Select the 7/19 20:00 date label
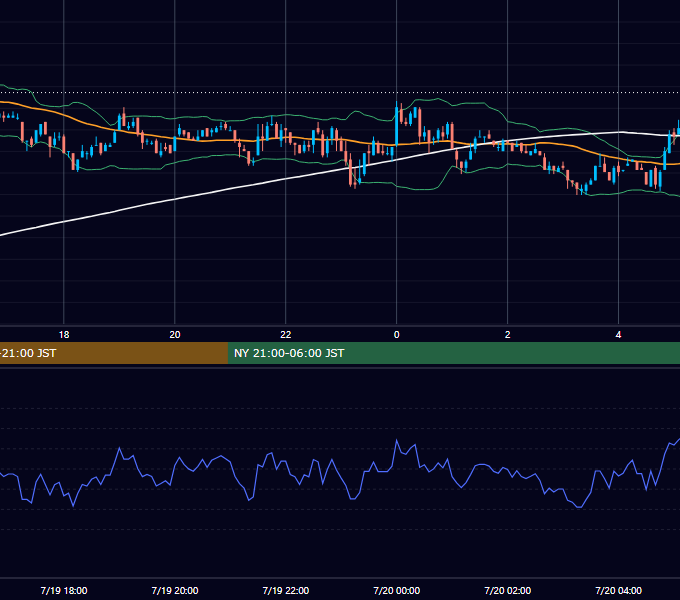 pyautogui.click(x=175, y=590)
